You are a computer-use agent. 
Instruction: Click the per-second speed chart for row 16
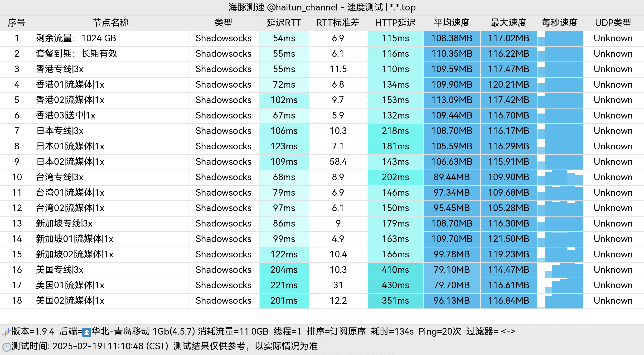point(560,270)
